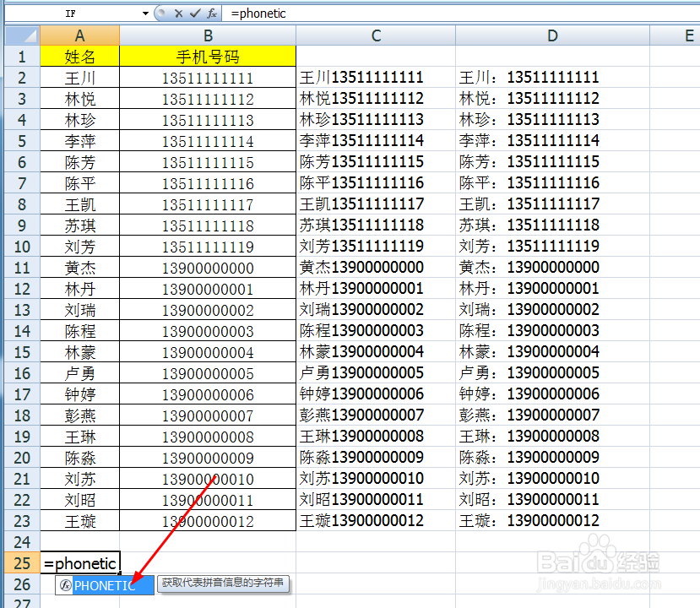
Task: Click cell 李萍：13511111114 in column D
Action: point(553,141)
